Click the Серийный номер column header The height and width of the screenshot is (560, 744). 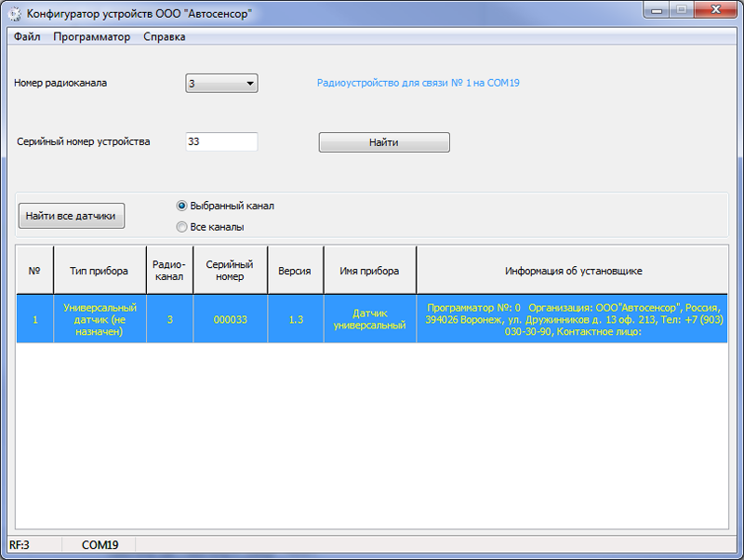pos(230,271)
